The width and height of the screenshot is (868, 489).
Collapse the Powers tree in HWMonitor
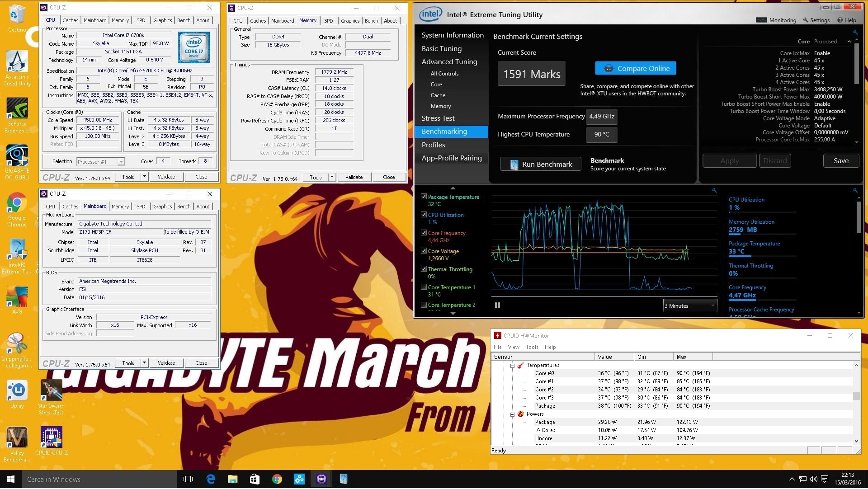512,415
